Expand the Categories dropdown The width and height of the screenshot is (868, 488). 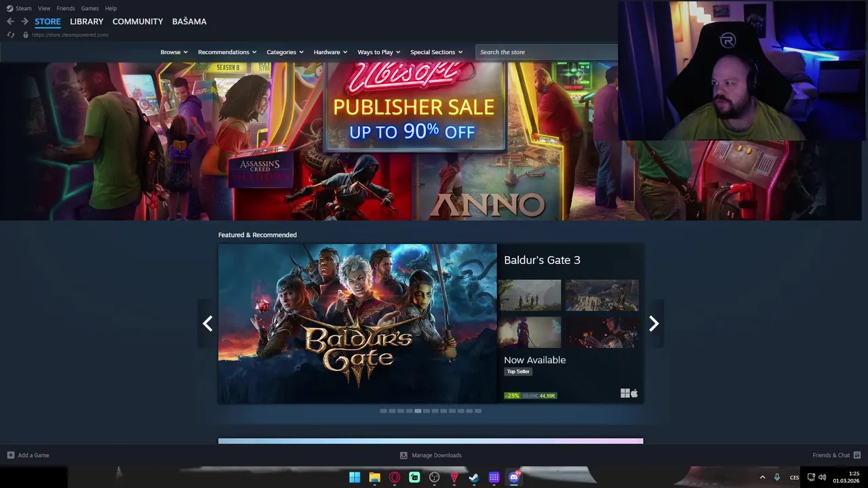tap(285, 52)
